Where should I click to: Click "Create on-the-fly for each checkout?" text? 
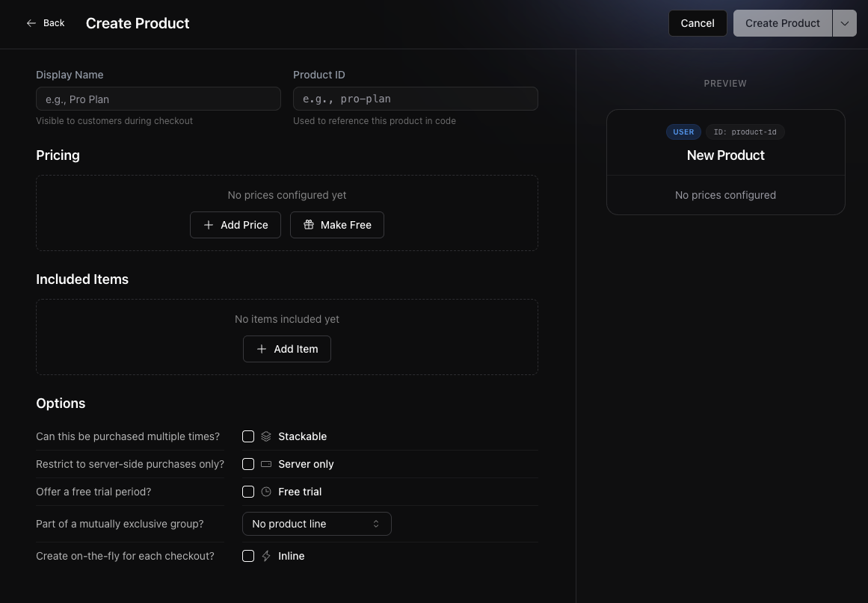pyautogui.click(x=125, y=556)
